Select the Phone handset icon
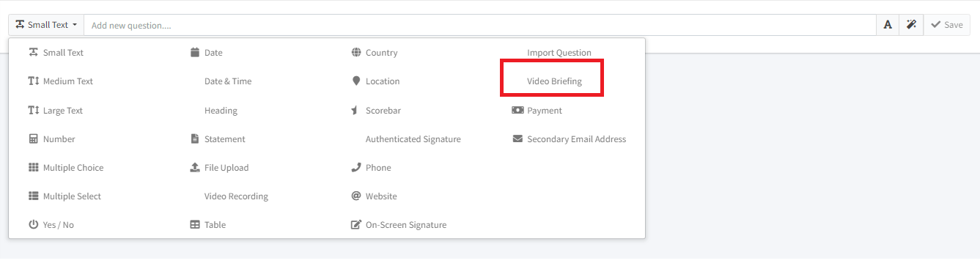Screen dimensions: 980x277 (x=356, y=167)
